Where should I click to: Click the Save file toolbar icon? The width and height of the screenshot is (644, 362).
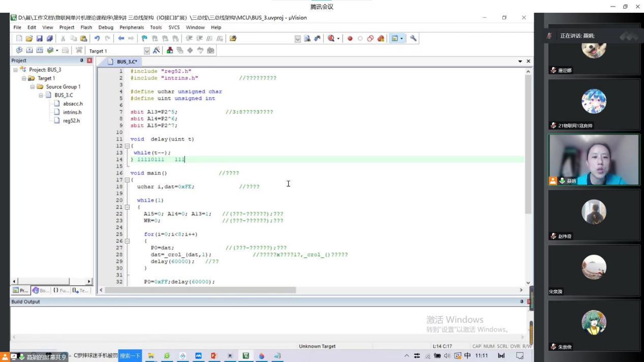[39, 39]
